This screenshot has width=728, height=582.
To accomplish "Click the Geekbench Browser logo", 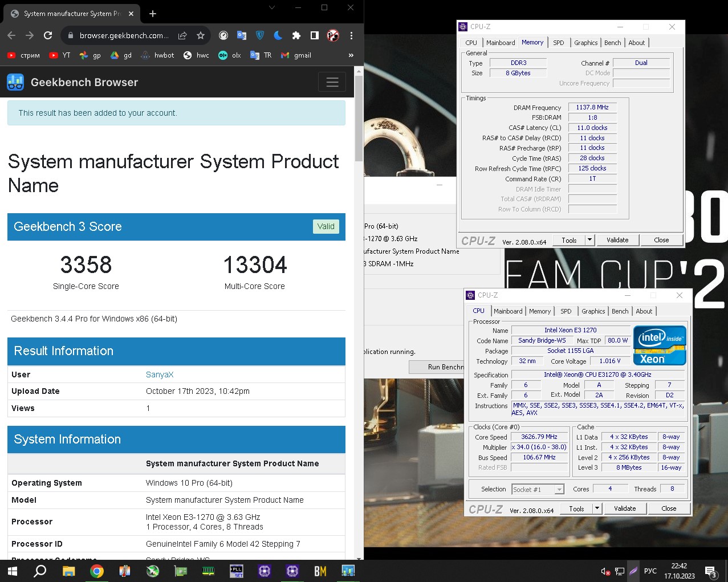I will click(72, 82).
